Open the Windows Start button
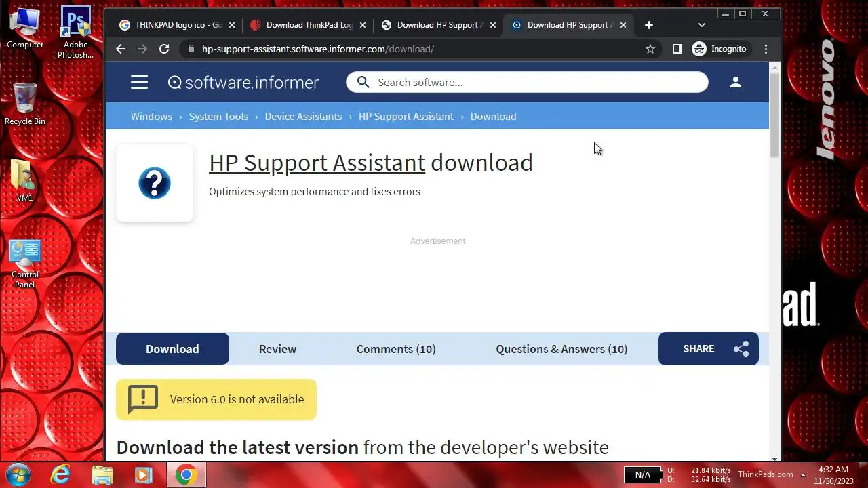The height and width of the screenshot is (488, 868). tap(19, 475)
